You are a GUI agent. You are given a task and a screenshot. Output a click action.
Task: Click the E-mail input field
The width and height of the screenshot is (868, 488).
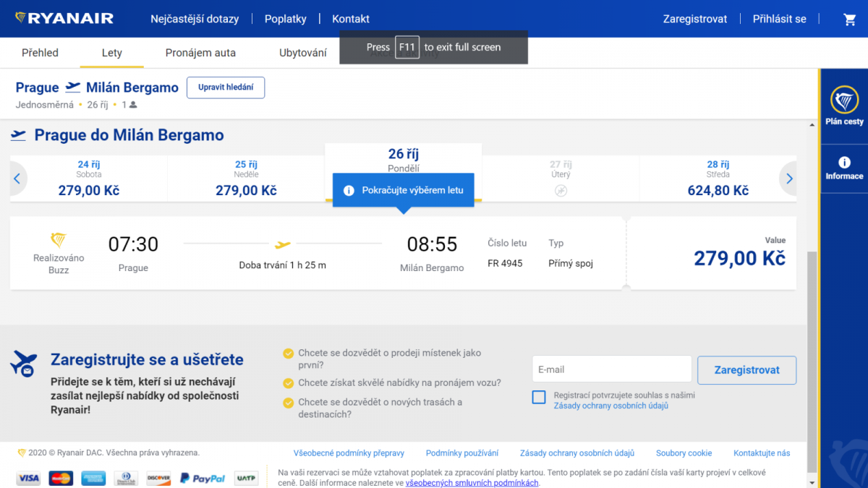coord(611,369)
